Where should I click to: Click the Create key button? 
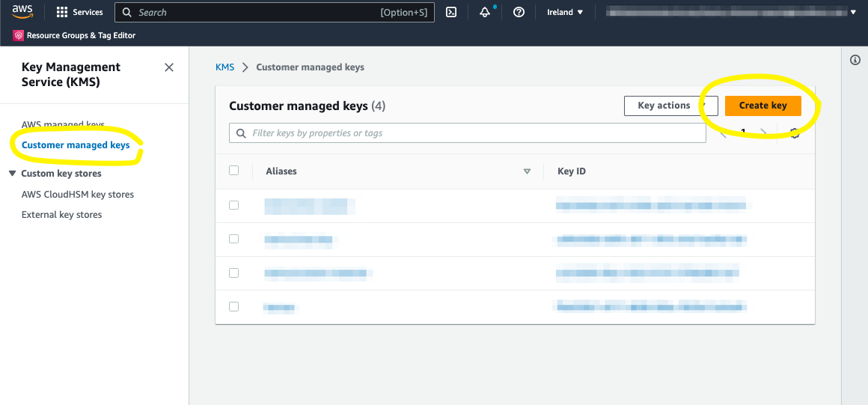(x=762, y=106)
